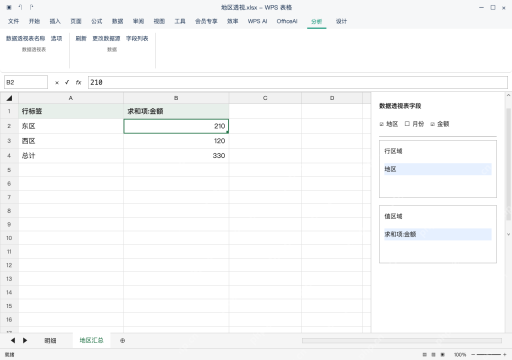Toggle the 金额 field checkbox
This screenshot has width=512, height=360.
(432, 124)
